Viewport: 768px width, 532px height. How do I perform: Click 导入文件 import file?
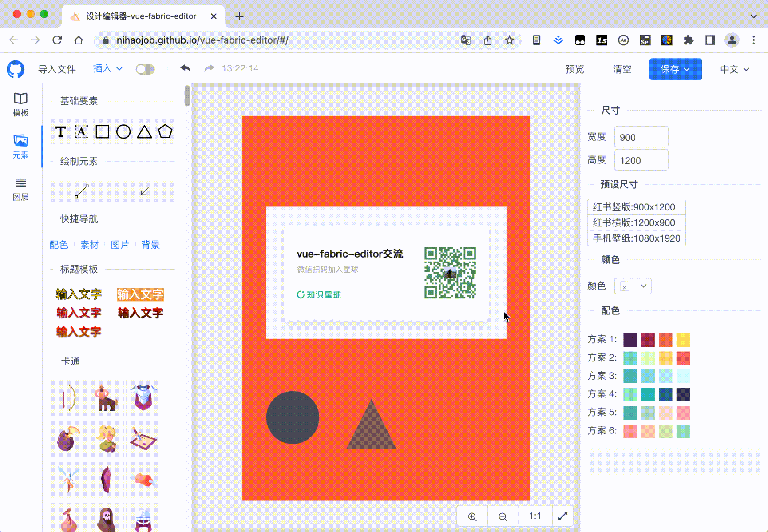coord(57,69)
